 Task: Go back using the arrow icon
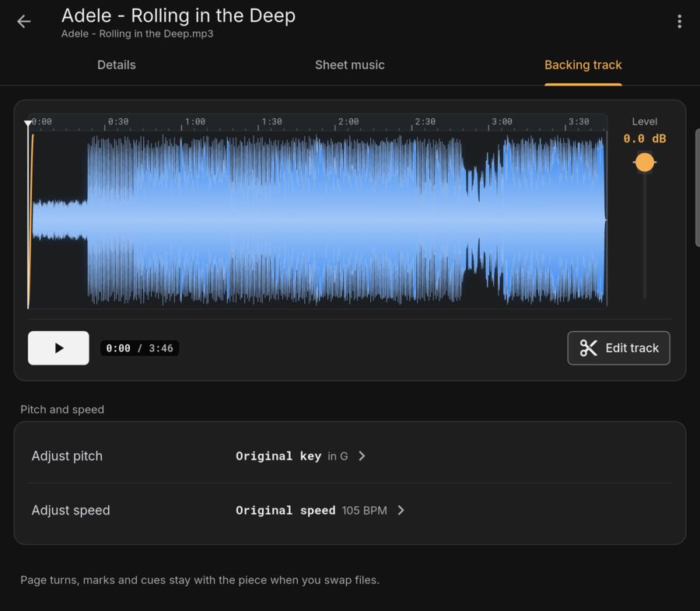tap(23, 22)
